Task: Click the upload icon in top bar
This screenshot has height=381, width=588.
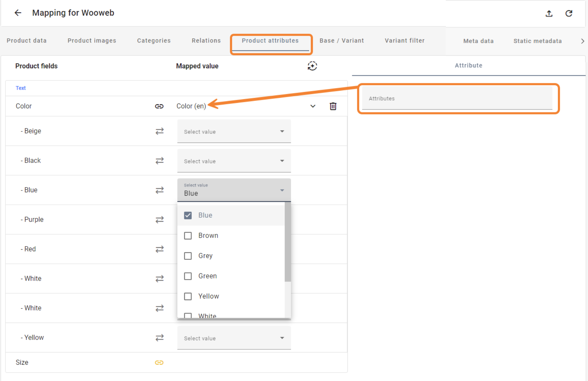Action: [549, 14]
